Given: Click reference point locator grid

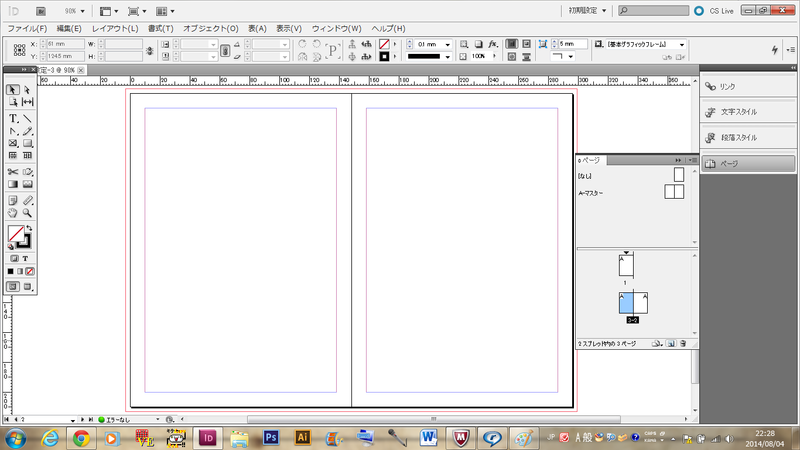Looking at the screenshot, I should [19, 49].
